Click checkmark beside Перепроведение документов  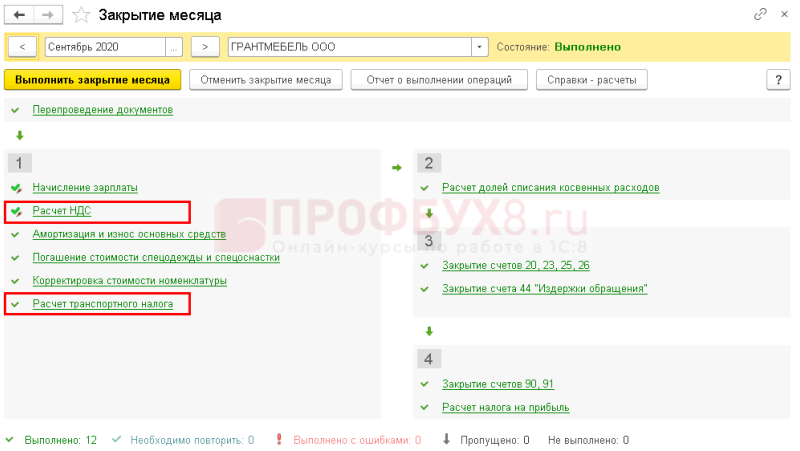click(x=15, y=110)
